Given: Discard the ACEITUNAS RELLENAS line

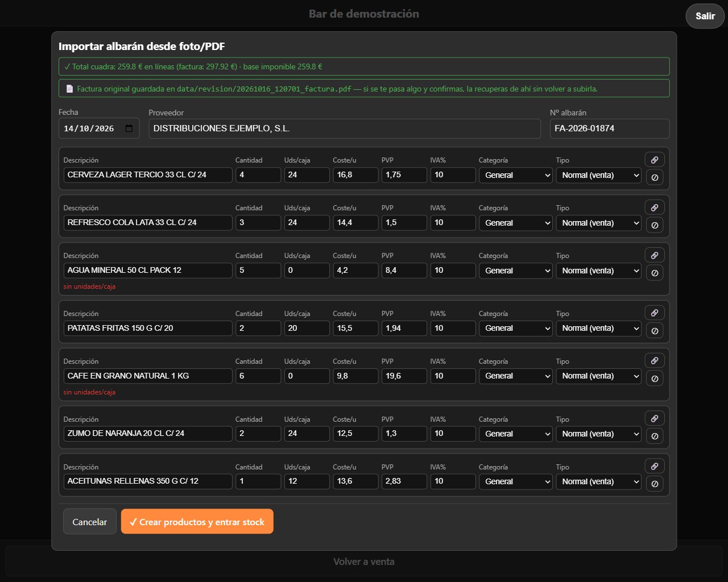Looking at the screenshot, I should [655, 484].
